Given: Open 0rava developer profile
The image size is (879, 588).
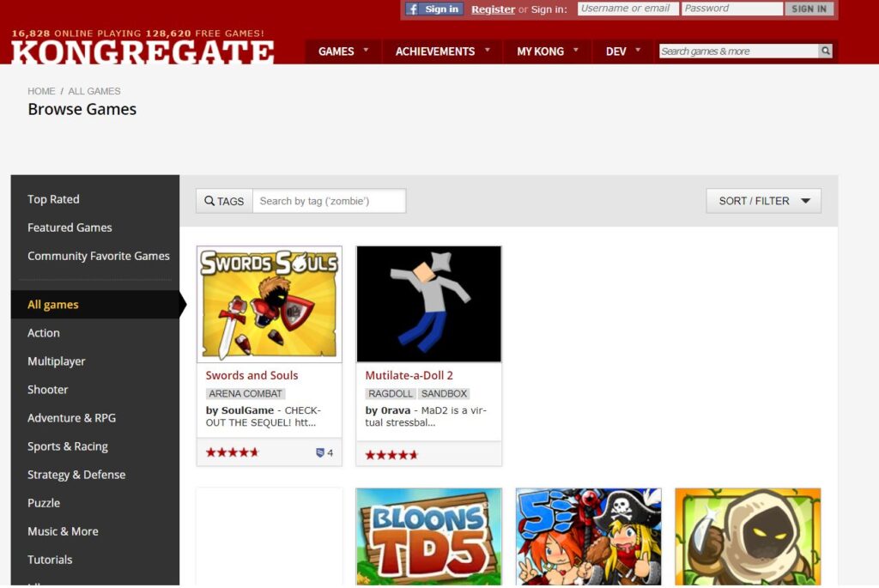Looking at the screenshot, I should coord(396,410).
